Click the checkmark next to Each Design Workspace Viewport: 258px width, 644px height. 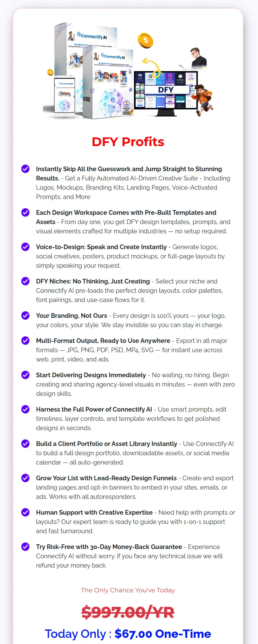pos(25,213)
